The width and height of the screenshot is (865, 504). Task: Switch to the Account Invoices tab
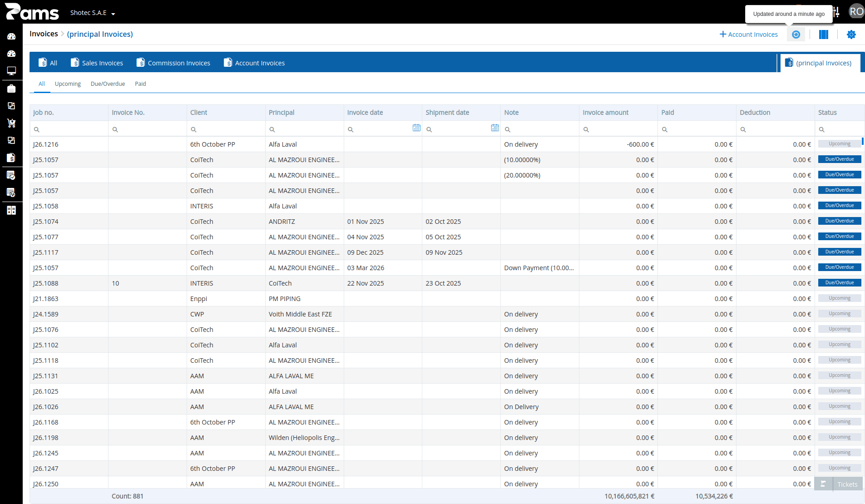point(254,63)
